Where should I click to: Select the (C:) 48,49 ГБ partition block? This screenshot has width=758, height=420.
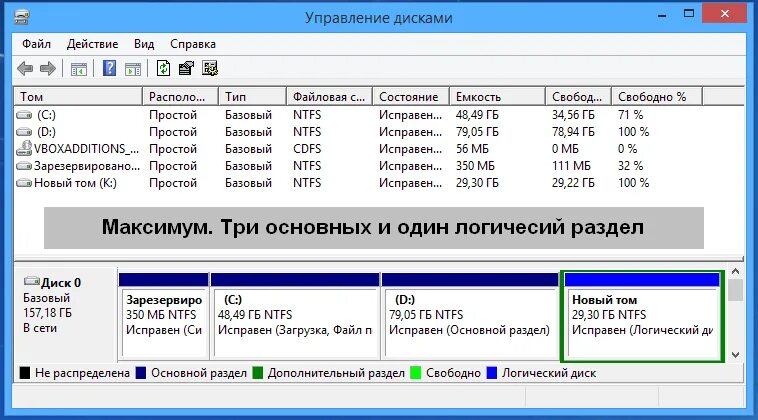(295, 317)
